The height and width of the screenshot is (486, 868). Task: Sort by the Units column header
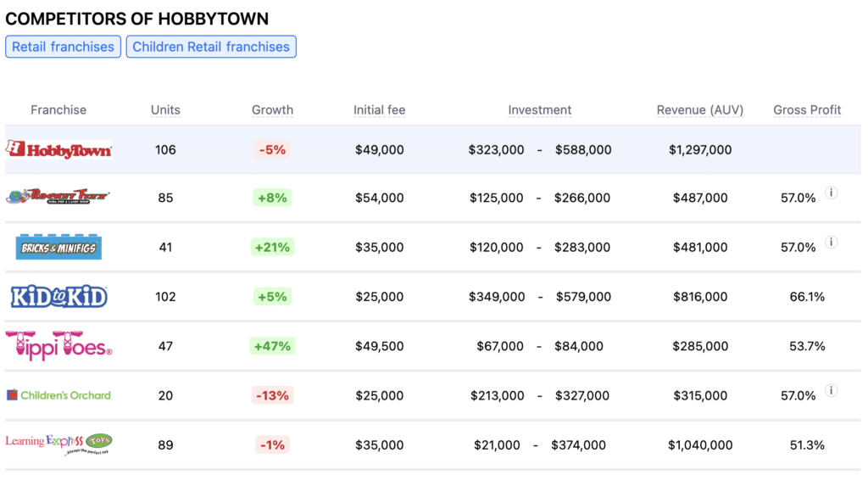tap(165, 109)
